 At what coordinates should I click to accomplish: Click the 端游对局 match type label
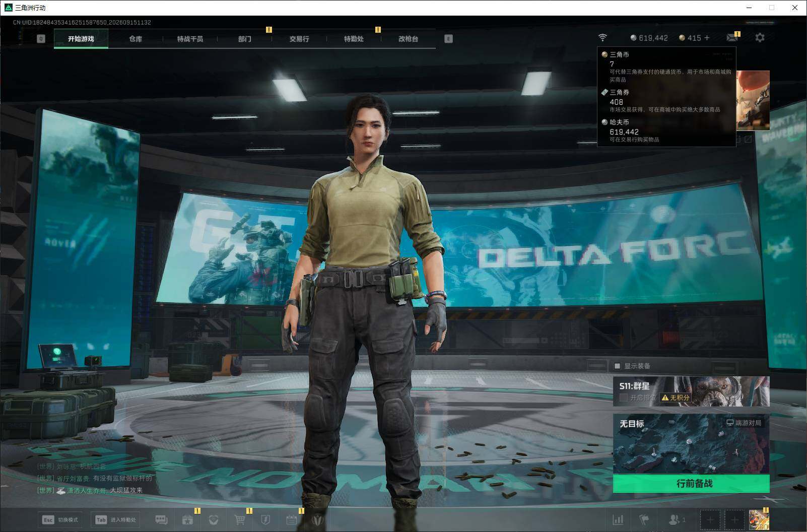(x=744, y=423)
